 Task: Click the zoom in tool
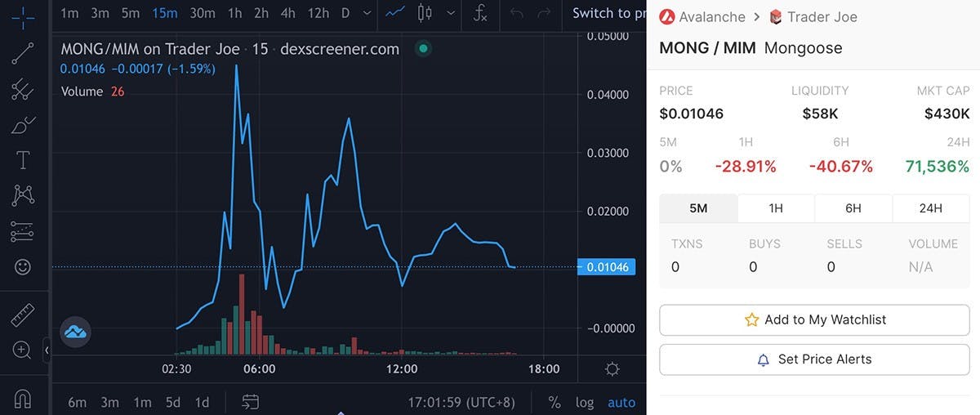click(23, 350)
